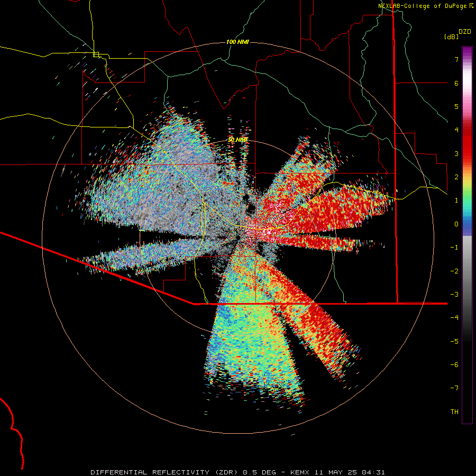Click the TH threshold label
Viewport: 476px width, 476px height.
[x=454, y=412]
